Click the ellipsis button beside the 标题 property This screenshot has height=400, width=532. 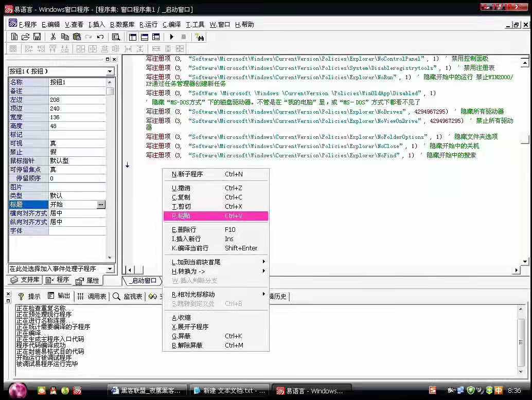click(x=101, y=205)
